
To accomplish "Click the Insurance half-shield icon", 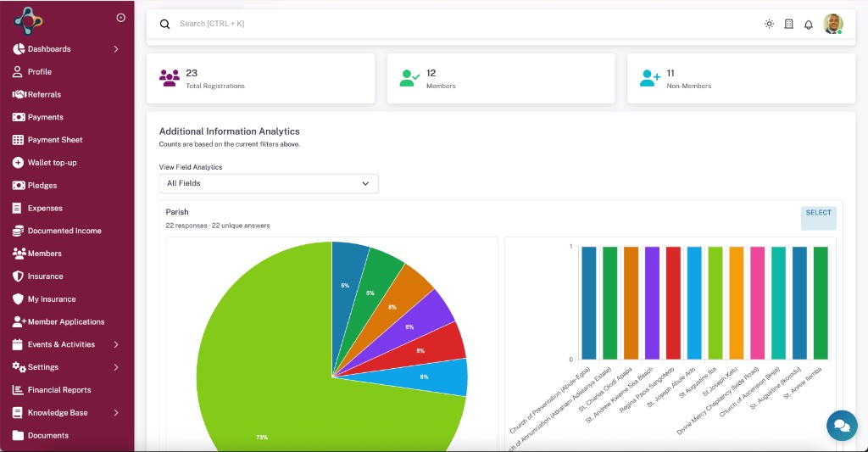I will 19,276.
